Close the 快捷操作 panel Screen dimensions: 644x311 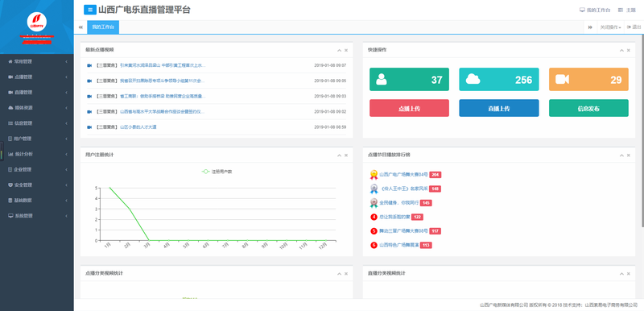[629, 50]
